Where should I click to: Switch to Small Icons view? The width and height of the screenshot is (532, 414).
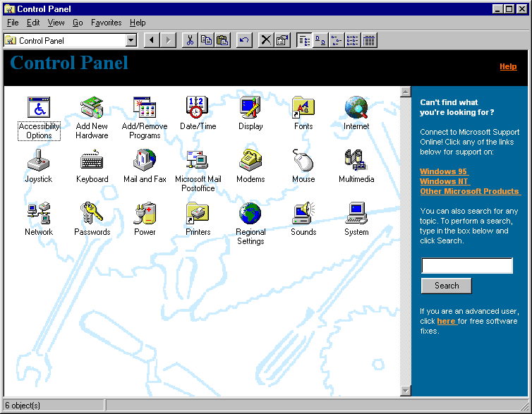pyautogui.click(x=337, y=40)
